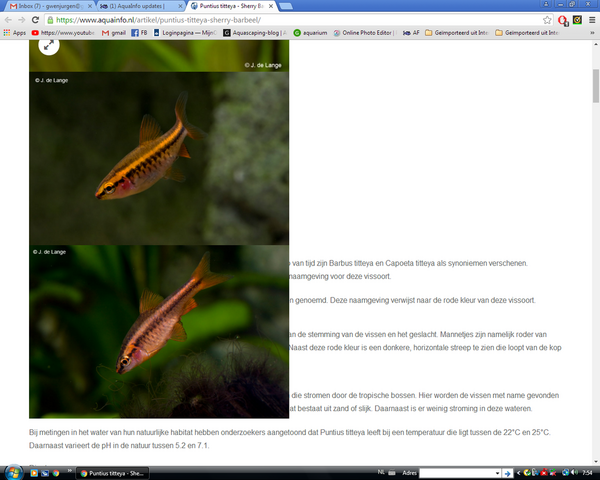
Task: Click the fullscreen expand arrows on the image
Action: point(49,45)
